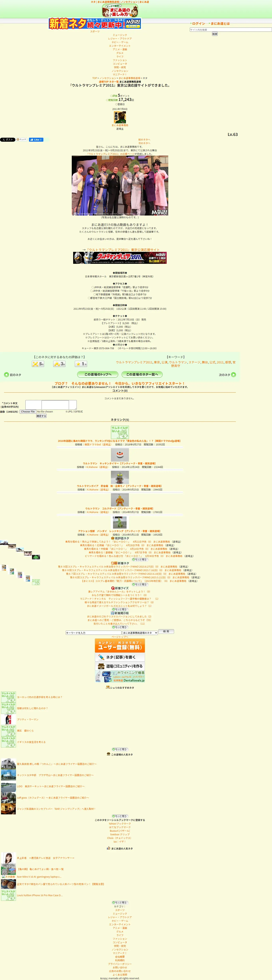The image size is (272, 980).
Task: Select the ホビー・ゲーム category in the header list
Action: click(120, 42)
